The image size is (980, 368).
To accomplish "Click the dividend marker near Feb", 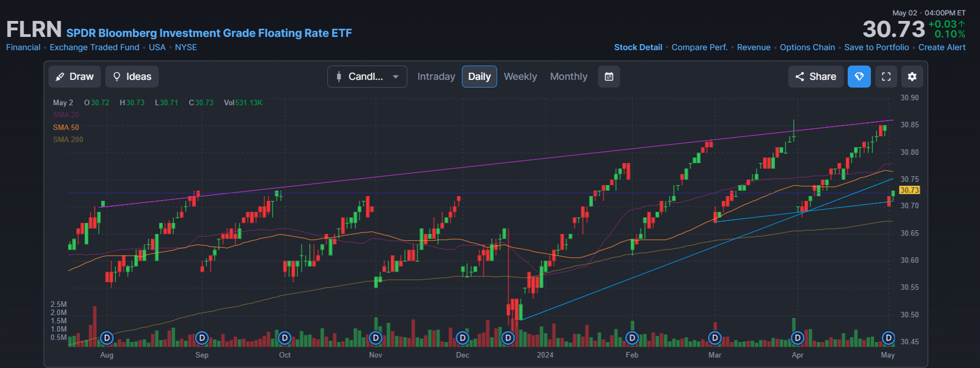I will click(632, 338).
